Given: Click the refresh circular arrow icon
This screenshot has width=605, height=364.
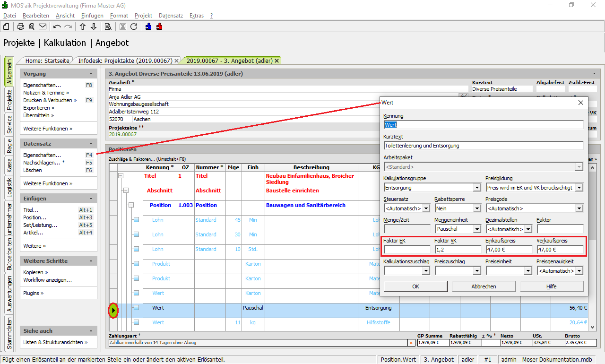Looking at the screenshot, I should pyautogui.click(x=134, y=26).
